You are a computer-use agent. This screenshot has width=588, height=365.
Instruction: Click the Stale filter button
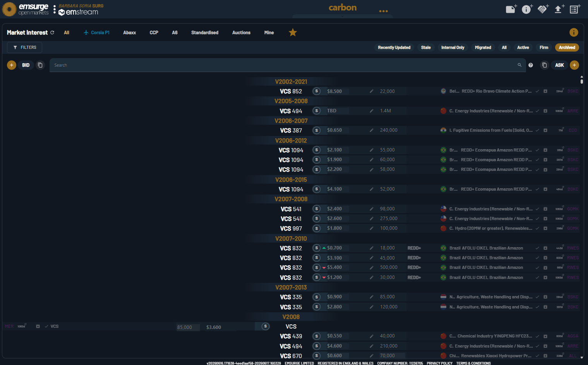tap(426, 47)
